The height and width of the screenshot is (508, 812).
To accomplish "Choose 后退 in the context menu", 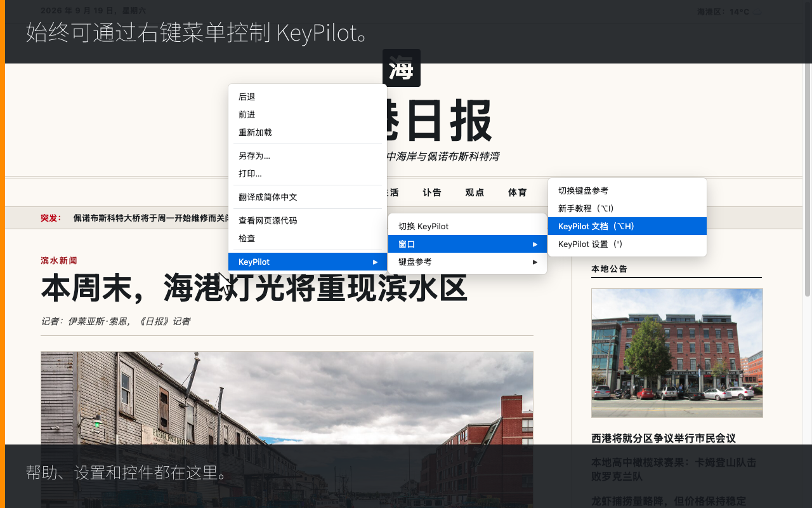I will (308, 97).
